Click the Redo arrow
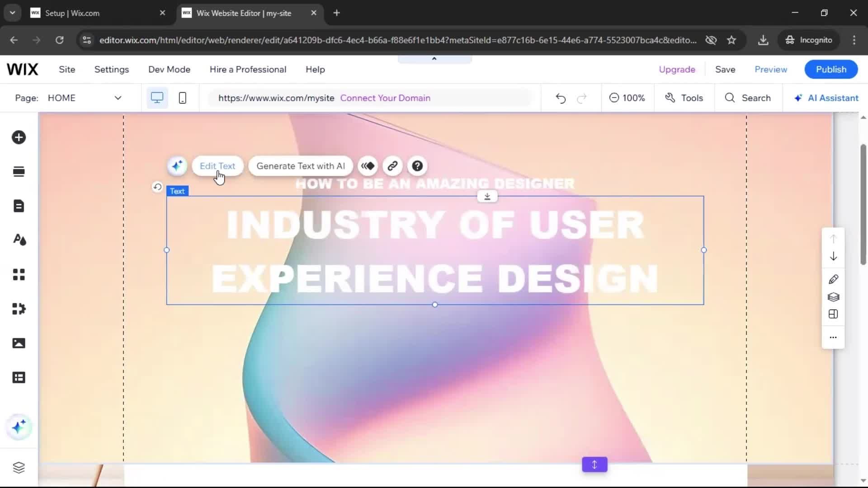This screenshot has width=868, height=488. pyautogui.click(x=582, y=98)
